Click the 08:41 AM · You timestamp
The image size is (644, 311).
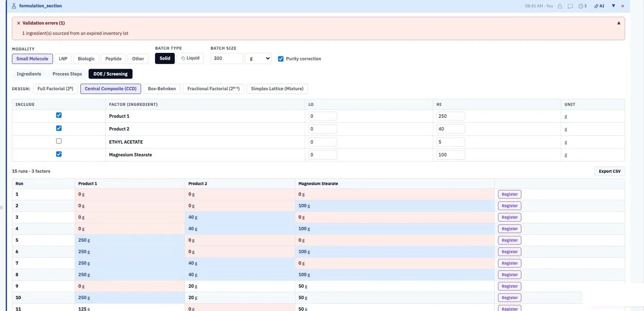click(539, 6)
